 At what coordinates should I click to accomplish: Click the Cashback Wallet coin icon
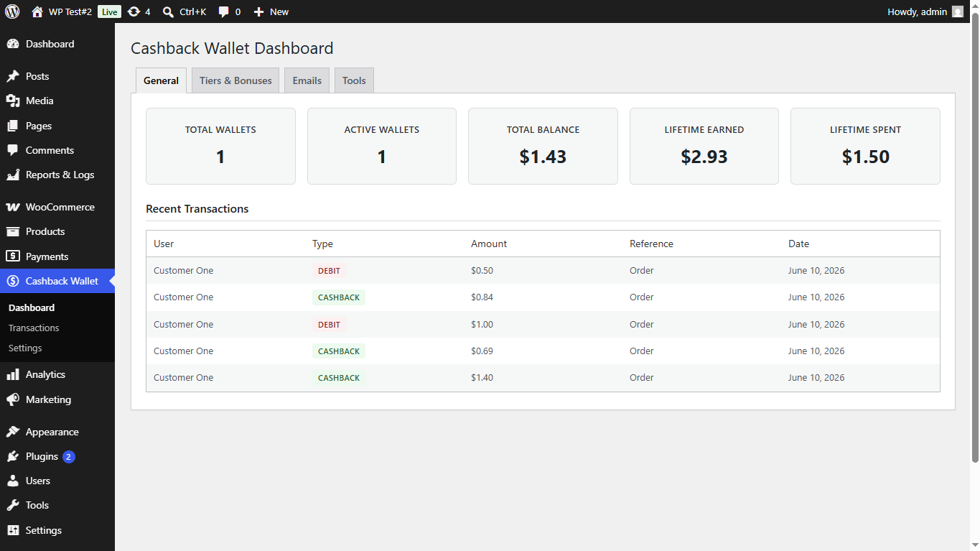[13, 281]
